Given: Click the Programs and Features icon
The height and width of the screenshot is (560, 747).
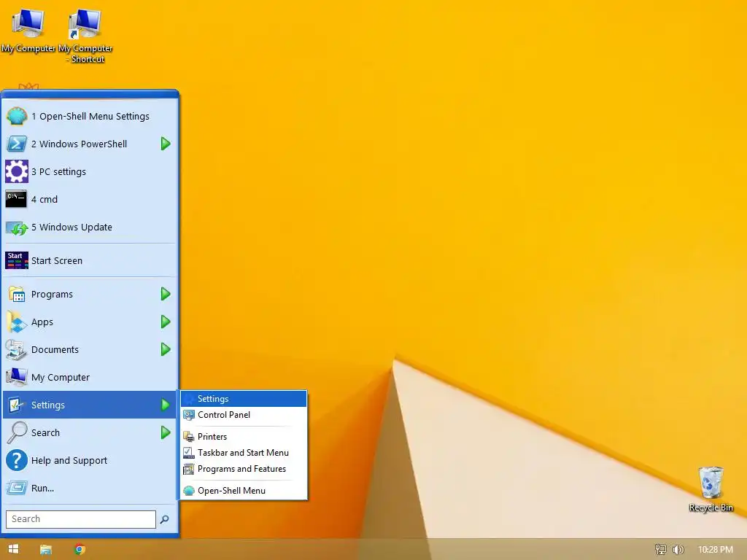Looking at the screenshot, I should [189, 469].
